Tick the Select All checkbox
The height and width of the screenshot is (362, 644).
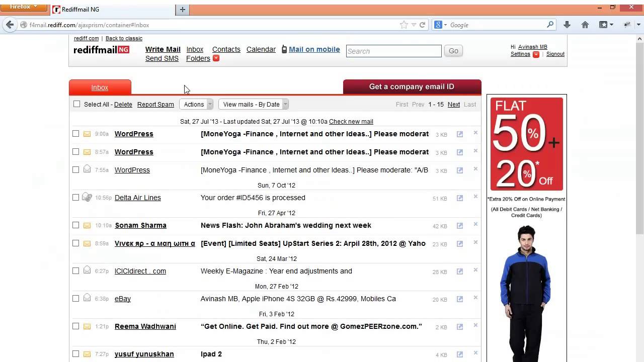[76, 104]
